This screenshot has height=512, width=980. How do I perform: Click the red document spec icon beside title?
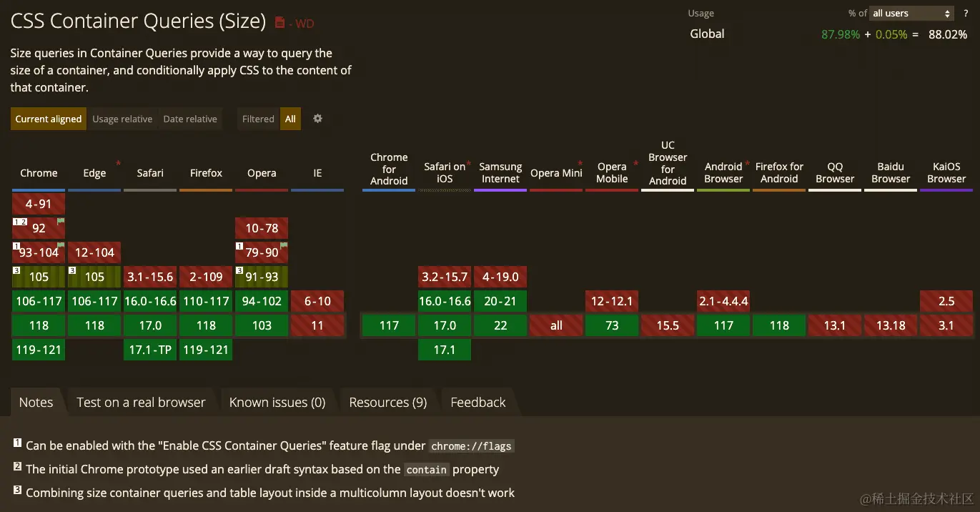(279, 23)
